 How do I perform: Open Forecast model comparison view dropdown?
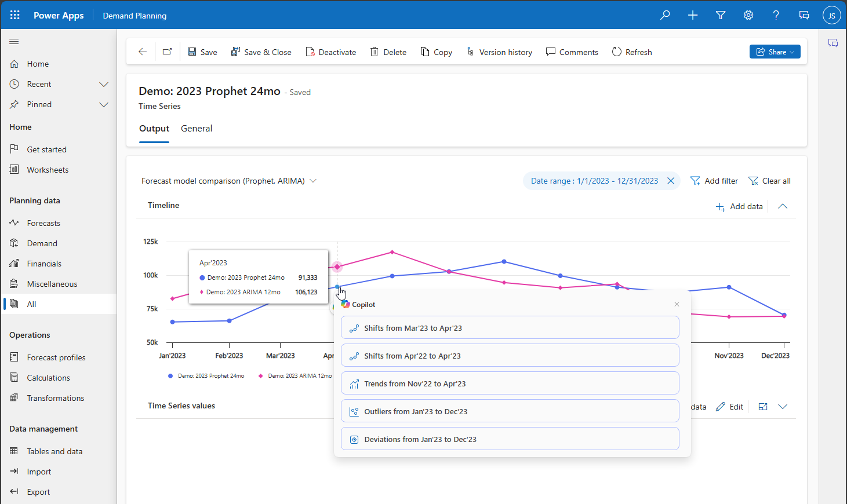313,181
